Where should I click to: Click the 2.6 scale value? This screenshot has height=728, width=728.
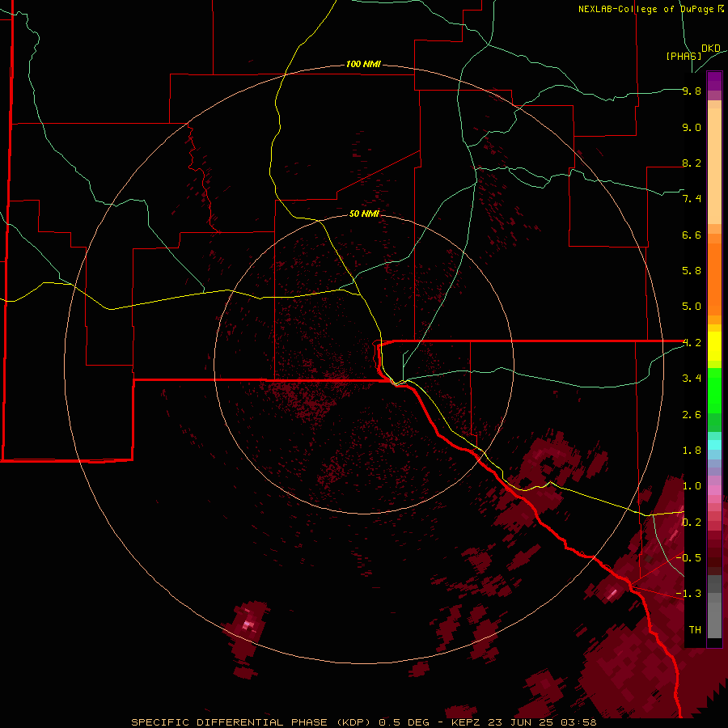[692, 415]
